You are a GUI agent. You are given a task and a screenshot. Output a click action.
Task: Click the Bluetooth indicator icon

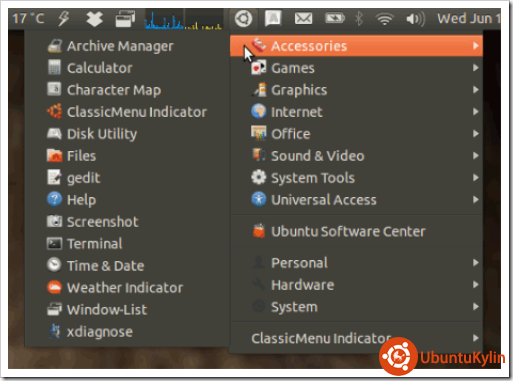point(359,18)
